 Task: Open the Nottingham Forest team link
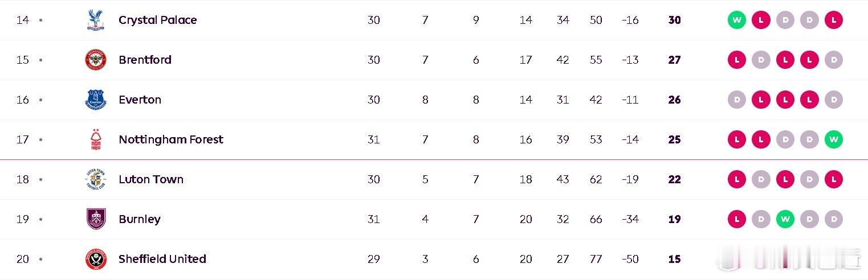(x=171, y=139)
